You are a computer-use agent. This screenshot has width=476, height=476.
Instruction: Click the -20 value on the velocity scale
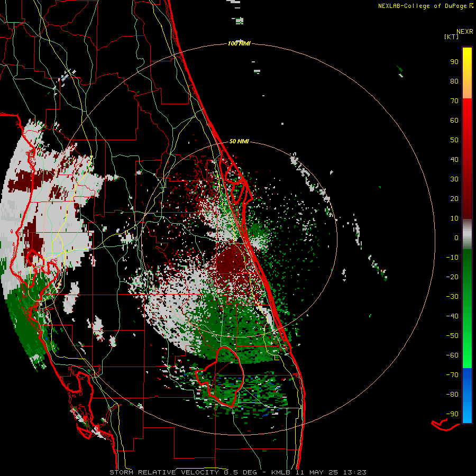point(452,277)
